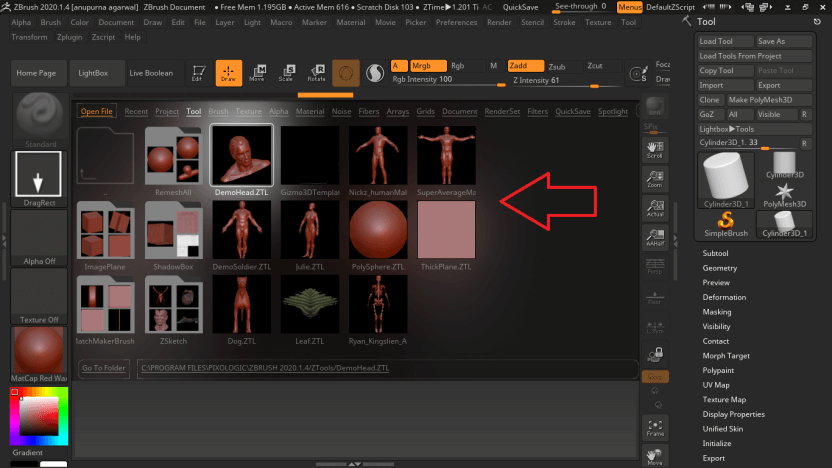Adjust the Rgb Intensity slider

click(448, 80)
